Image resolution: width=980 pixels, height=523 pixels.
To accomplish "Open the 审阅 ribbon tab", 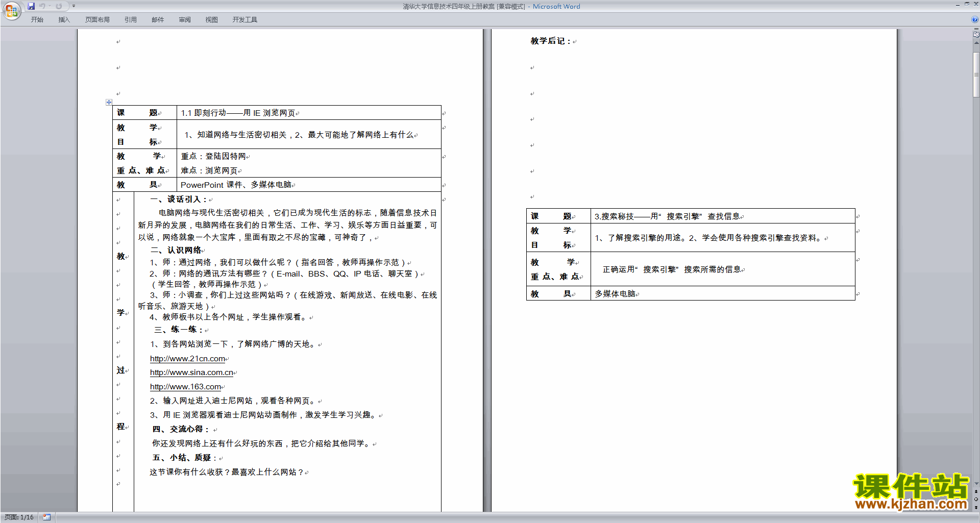I will pyautogui.click(x=185, y=20).
